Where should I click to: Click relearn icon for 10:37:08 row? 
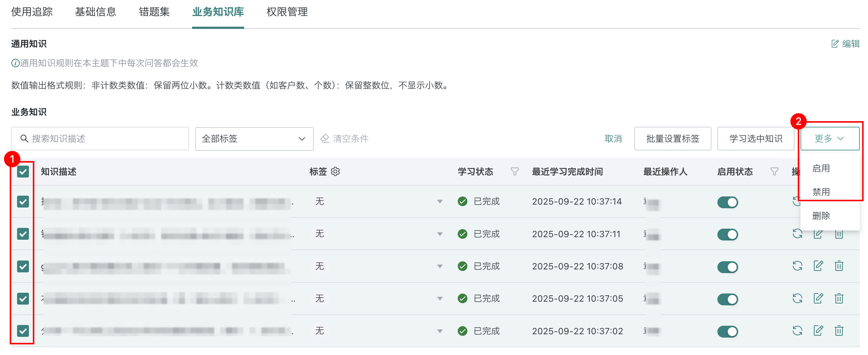pos(797,266)
